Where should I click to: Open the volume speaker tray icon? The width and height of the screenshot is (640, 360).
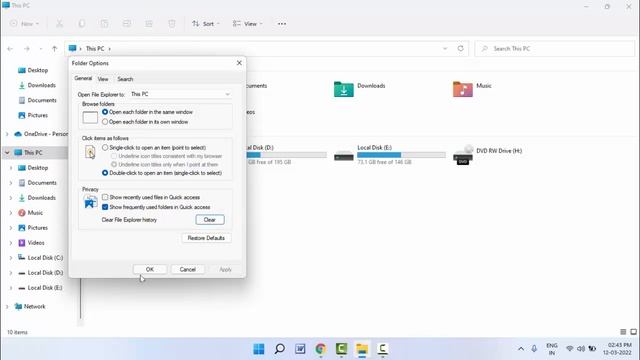click(x=581, y=349)
